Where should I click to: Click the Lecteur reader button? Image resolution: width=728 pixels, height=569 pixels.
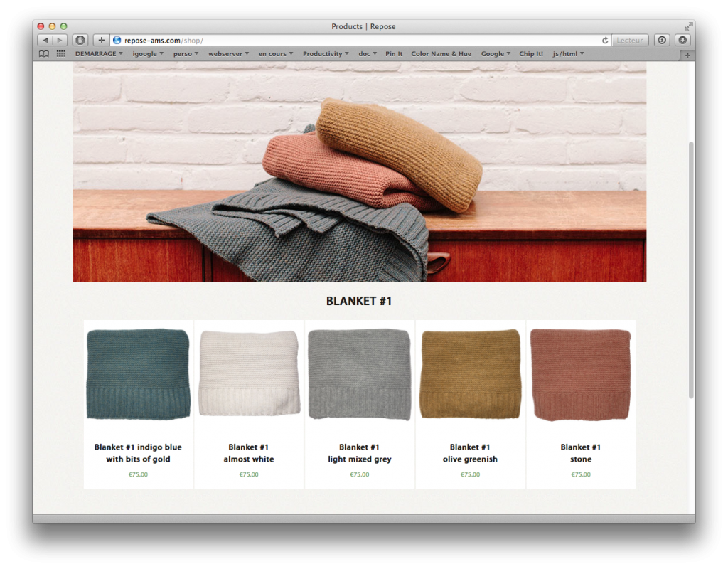click(x=630, y=41)
